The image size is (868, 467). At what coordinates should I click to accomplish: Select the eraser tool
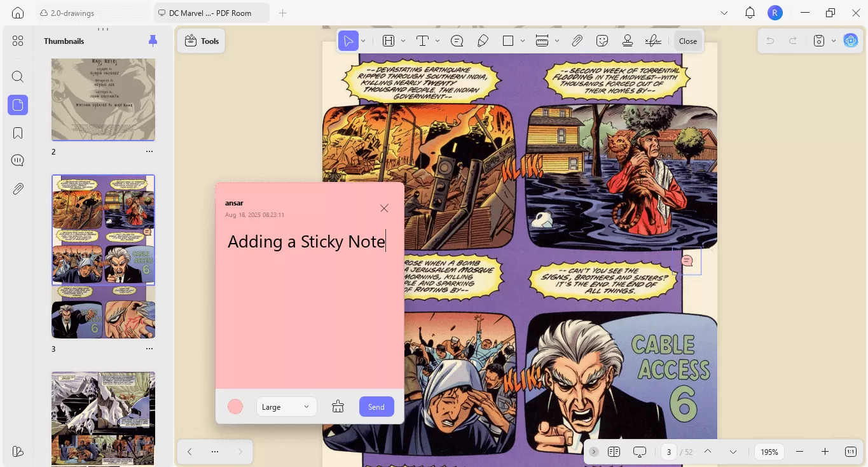483,41
